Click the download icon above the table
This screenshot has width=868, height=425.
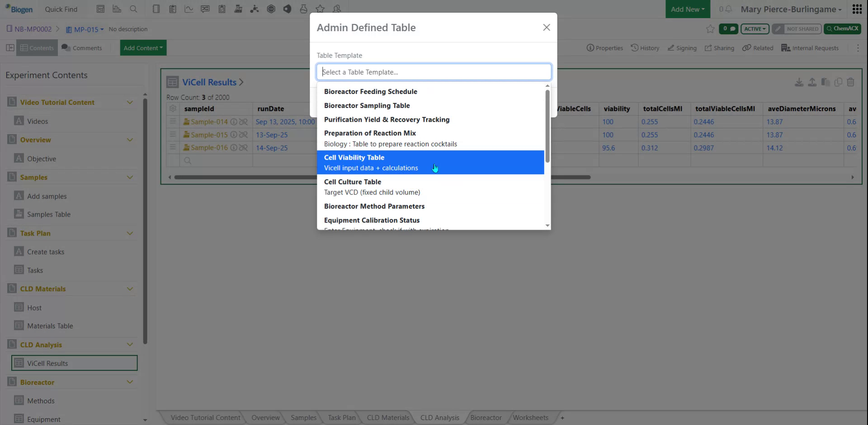[799, 82]
